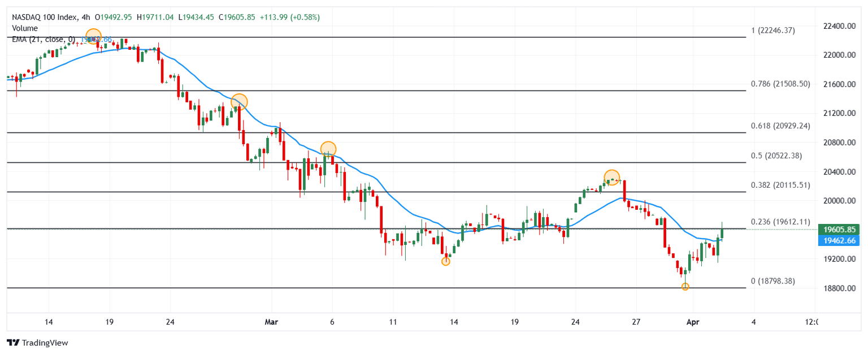Viewport: 868px width, 354px height.
Task: Select the 0.618 (20929.24) Fibonacci level label
Action: (780, 126)
